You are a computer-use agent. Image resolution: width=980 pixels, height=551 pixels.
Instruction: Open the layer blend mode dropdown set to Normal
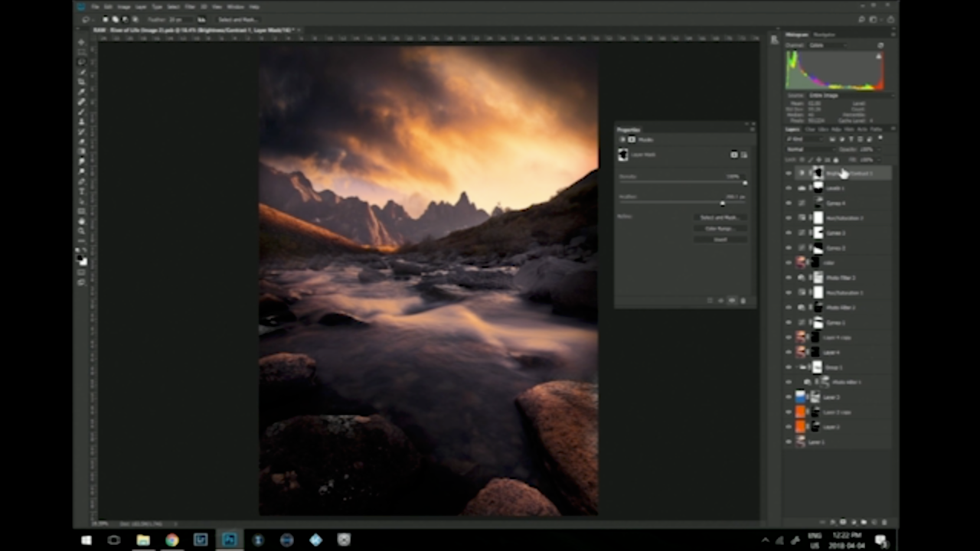tap(809, 149)
